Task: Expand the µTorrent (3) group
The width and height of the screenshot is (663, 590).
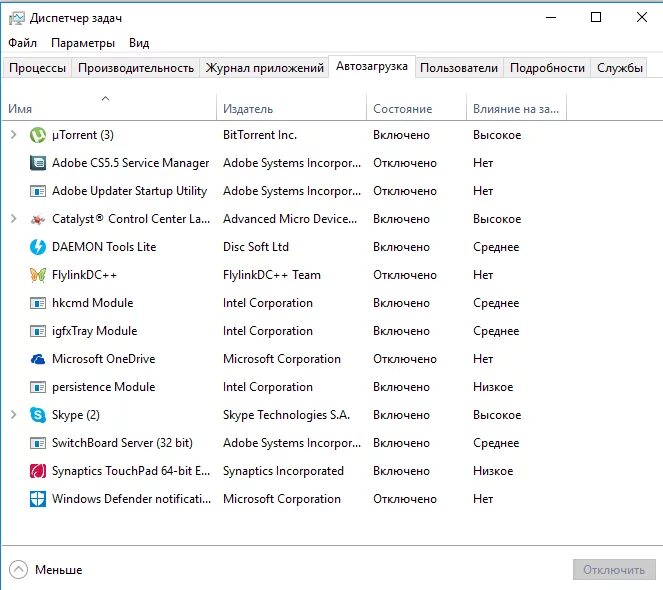Action: point(14,135)
